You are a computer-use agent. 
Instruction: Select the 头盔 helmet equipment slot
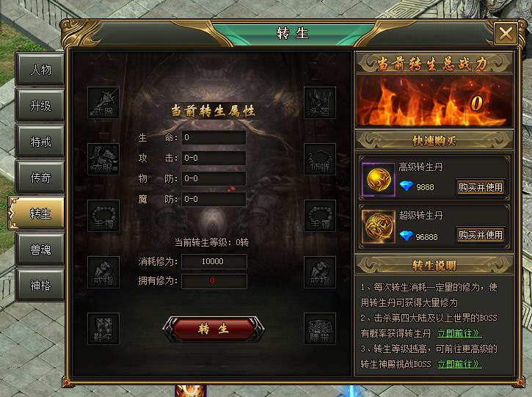[320, 103]
